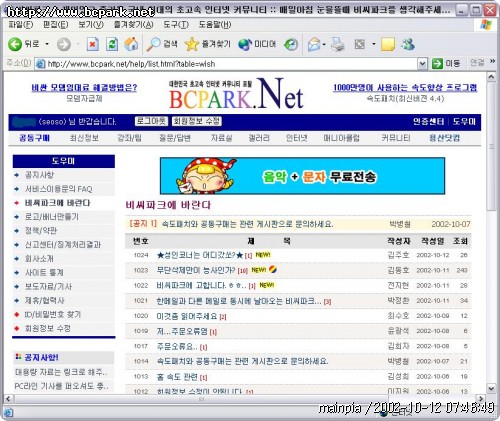Open Back button history dropdown arrow
Viewport: 500px width, 421px height.
click(47, 44)
